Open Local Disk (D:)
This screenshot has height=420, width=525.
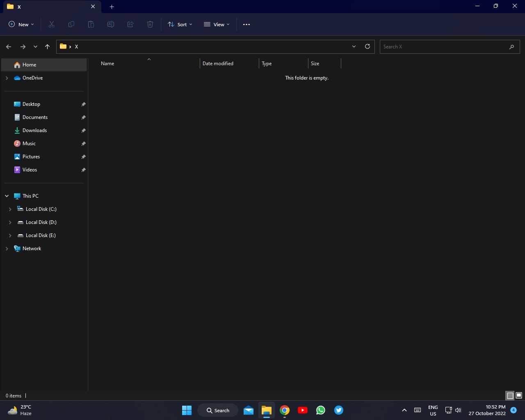click(x=44, y=222)
